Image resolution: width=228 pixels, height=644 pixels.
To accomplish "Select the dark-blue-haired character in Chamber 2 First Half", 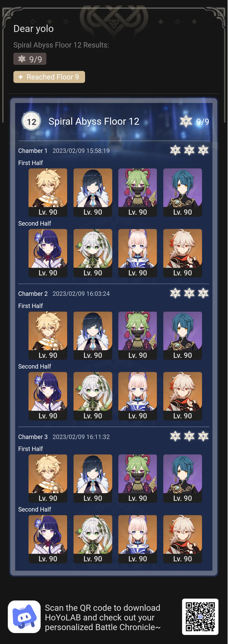I will tap(93, 336).
